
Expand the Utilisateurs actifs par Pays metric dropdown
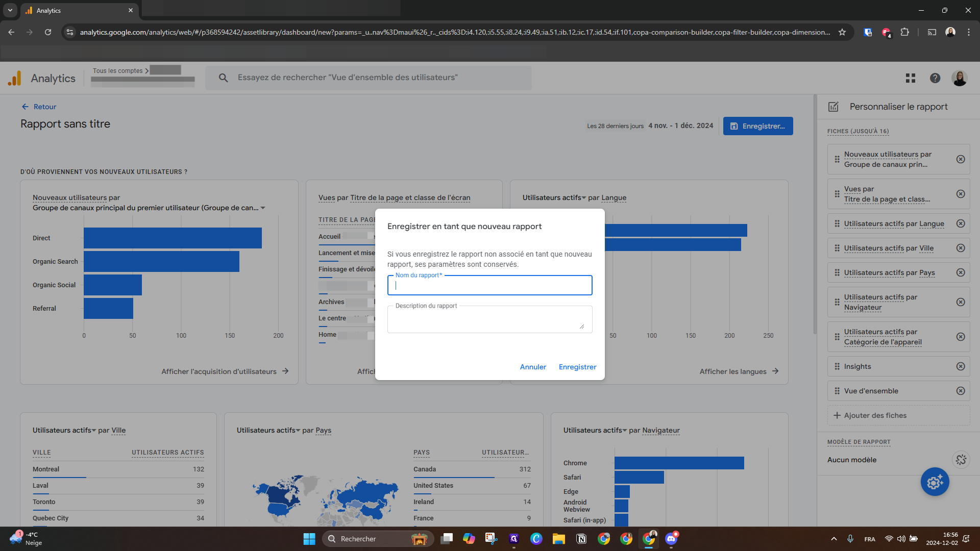point(298,430)
